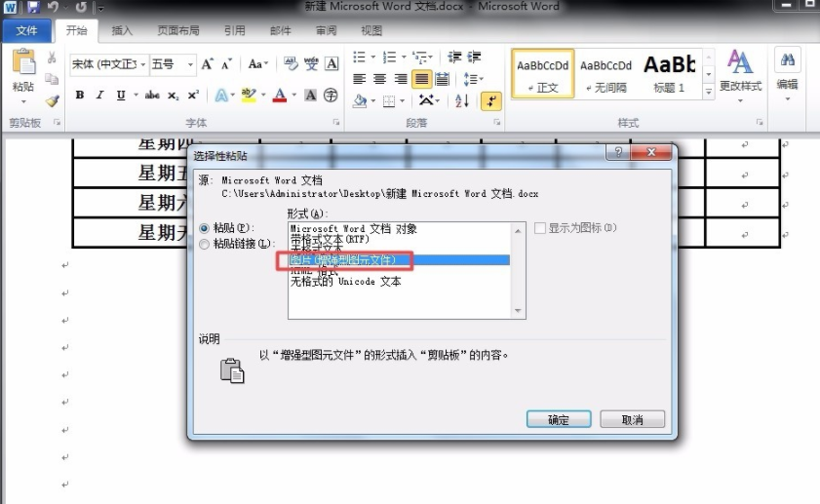Apply character shading icon
Image resolution: width=820 pixels, height=504 pixels.
[x=311, y=95]
